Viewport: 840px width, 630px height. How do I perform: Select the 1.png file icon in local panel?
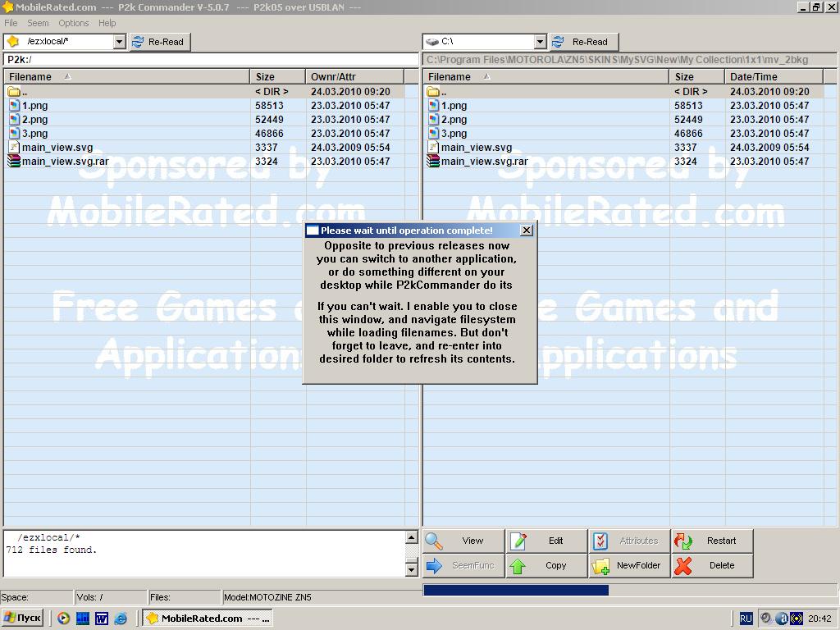tap(433, 106)
